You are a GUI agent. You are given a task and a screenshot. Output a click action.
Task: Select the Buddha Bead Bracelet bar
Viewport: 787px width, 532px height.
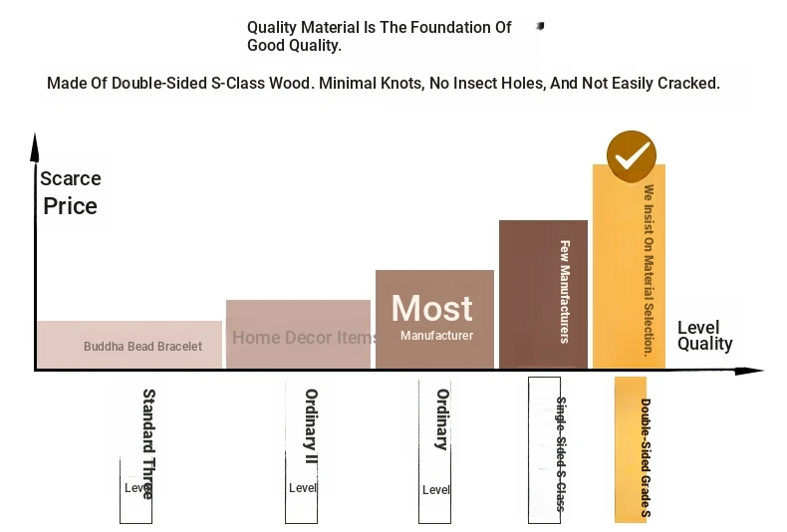click(130, 345)
